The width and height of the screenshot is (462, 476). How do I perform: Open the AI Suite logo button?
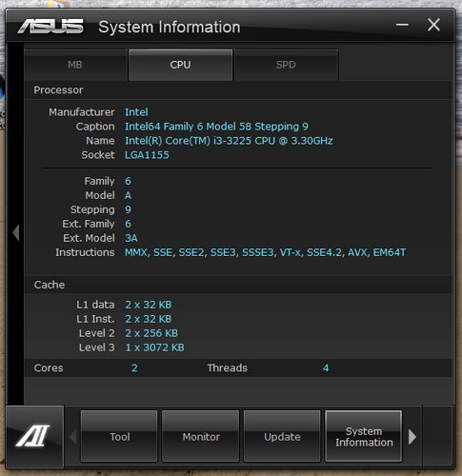point(33,436)
